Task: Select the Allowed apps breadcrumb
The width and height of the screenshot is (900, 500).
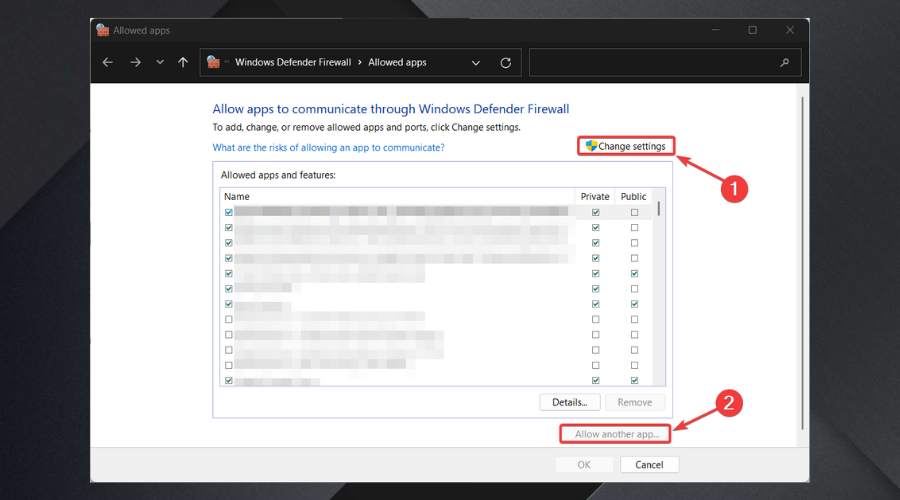Action: 397,62
